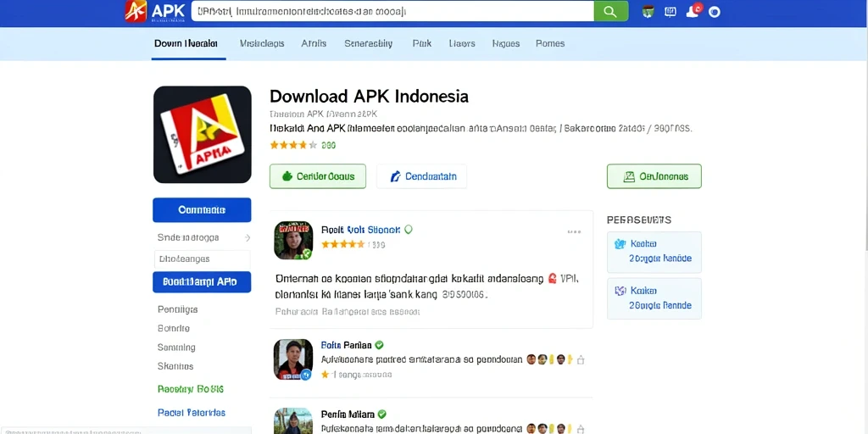The width and height of the screenshot is (868, 434).
Task: Switch to the Mislaclaqis tab
Action: click(262, 44)
